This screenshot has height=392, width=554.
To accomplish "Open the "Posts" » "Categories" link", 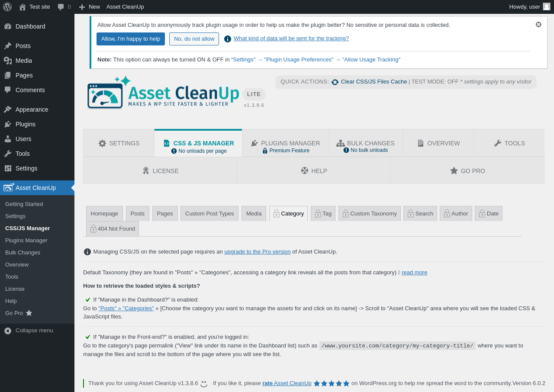I will (126, 308).
